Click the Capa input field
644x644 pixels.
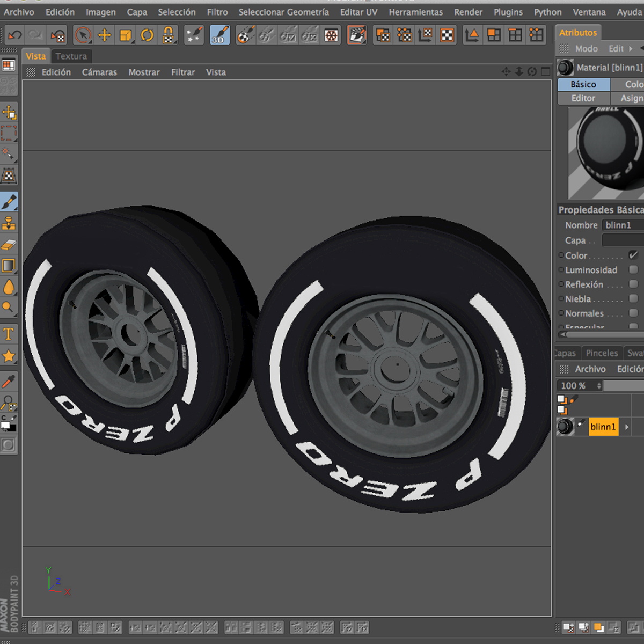[623, 240]
